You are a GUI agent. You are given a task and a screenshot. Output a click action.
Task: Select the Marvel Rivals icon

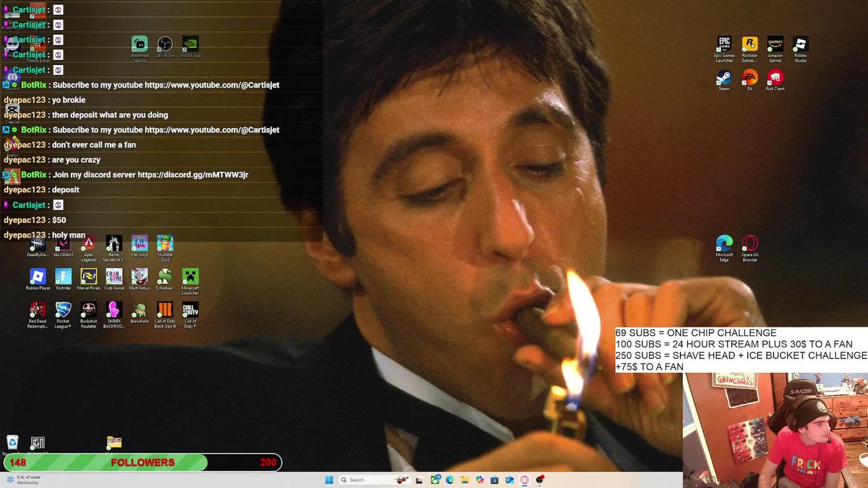click(88, 279)
